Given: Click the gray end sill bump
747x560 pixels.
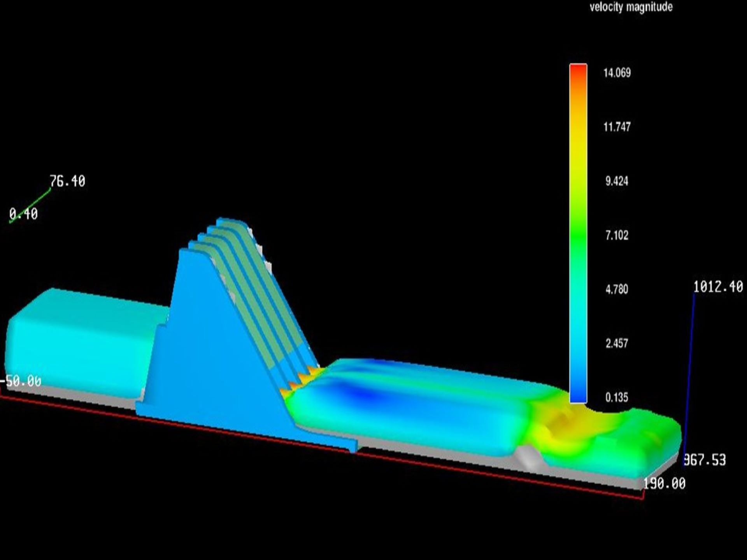Looking at the screenshot, I should (x=527, y=458).
